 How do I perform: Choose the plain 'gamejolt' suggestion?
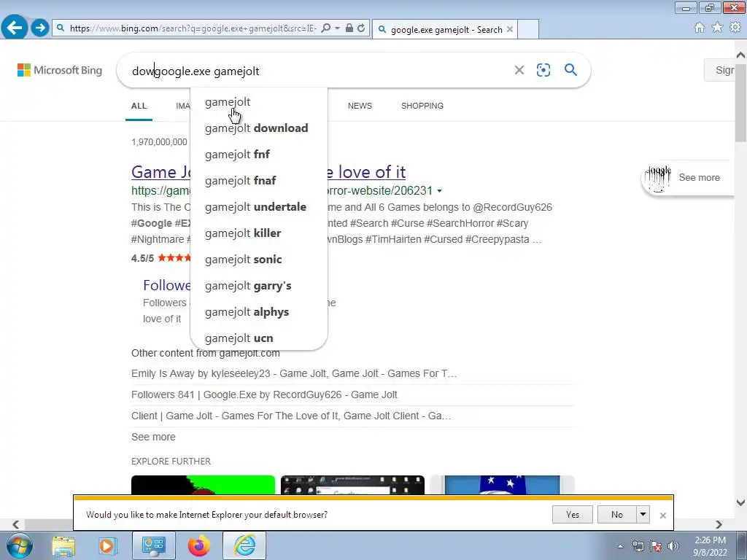[259, 102]
